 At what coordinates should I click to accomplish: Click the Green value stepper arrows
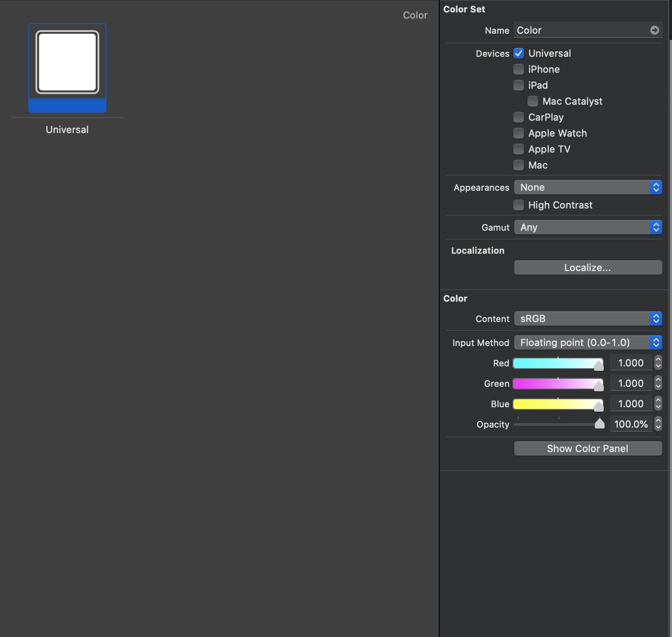[658, 383]
